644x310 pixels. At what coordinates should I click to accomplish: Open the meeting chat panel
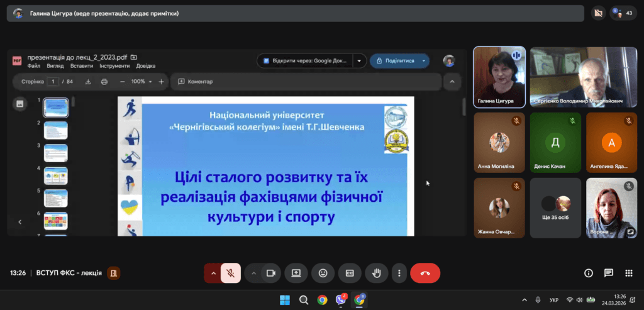point(608,273)
